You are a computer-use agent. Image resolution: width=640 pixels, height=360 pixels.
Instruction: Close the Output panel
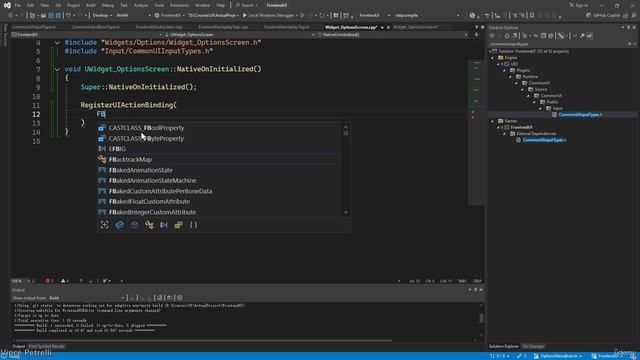click(481, 290)
